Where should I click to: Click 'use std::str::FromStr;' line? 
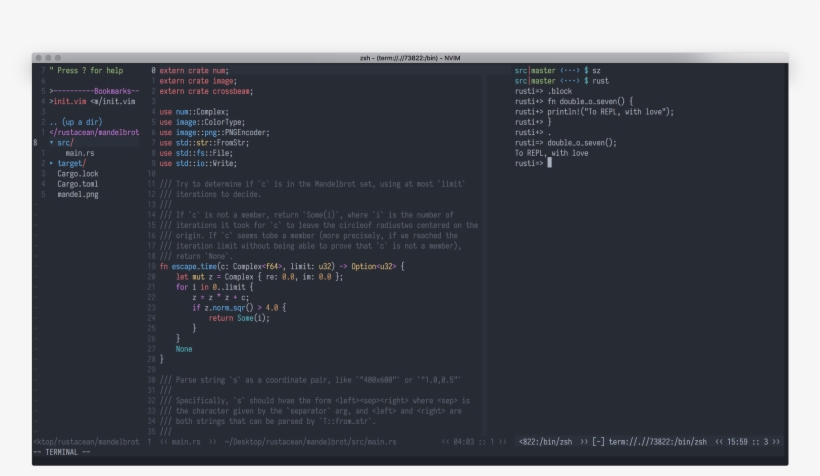click(204, 142)
